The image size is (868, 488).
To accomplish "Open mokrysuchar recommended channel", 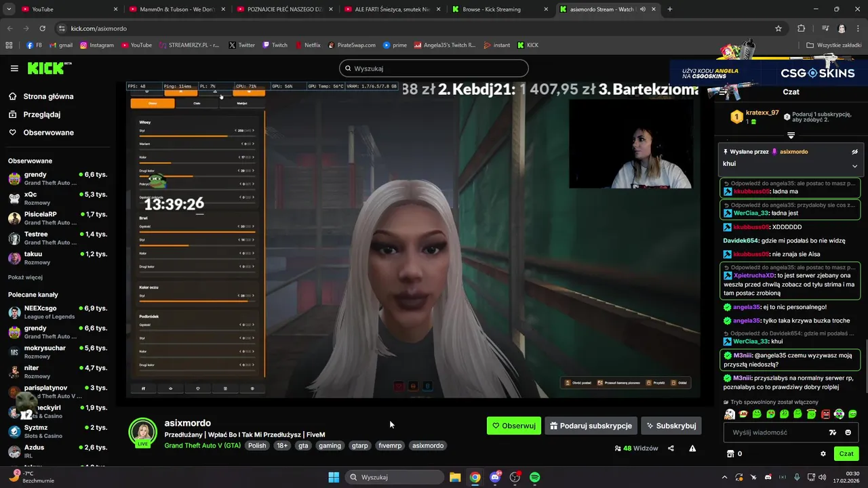I will pyautogui.click(x=57, y=352).
